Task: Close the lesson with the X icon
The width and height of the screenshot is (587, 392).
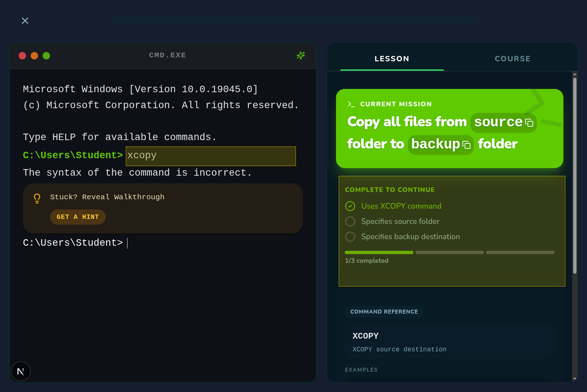Action: pyautogui.click(x=25, y=21)
